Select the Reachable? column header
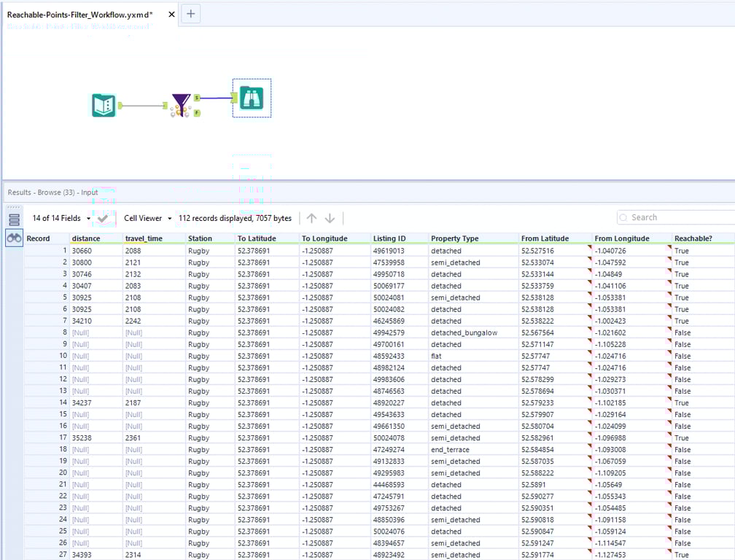This screenshot has height=560, width=735. tap(693, 238)
